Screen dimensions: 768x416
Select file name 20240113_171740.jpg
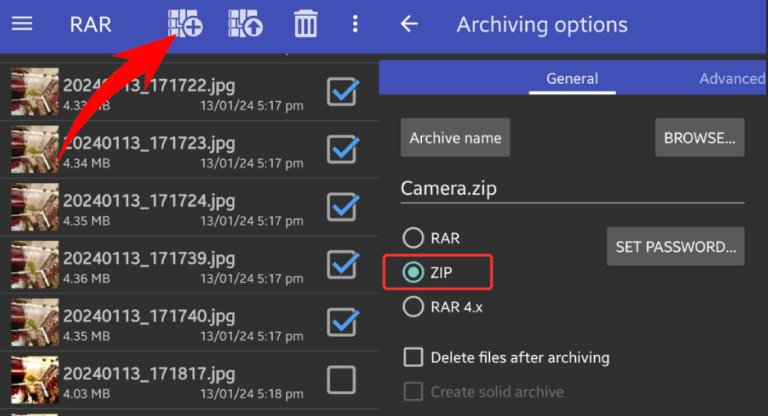(149, 316)
